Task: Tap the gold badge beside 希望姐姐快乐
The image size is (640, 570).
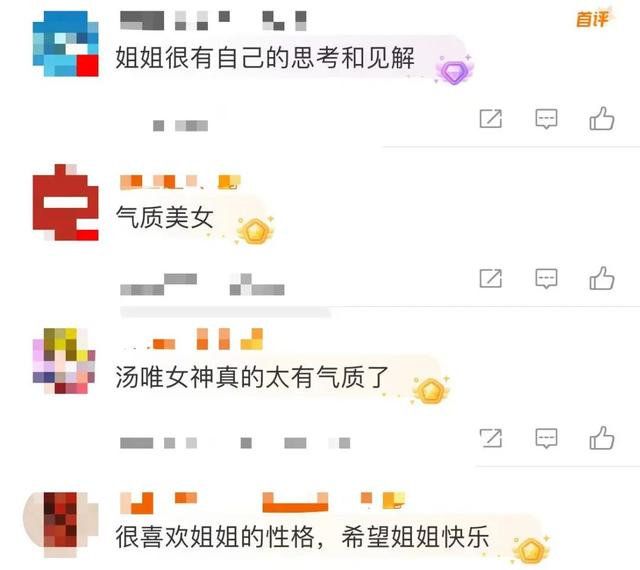Action: (x=531, y=550)
